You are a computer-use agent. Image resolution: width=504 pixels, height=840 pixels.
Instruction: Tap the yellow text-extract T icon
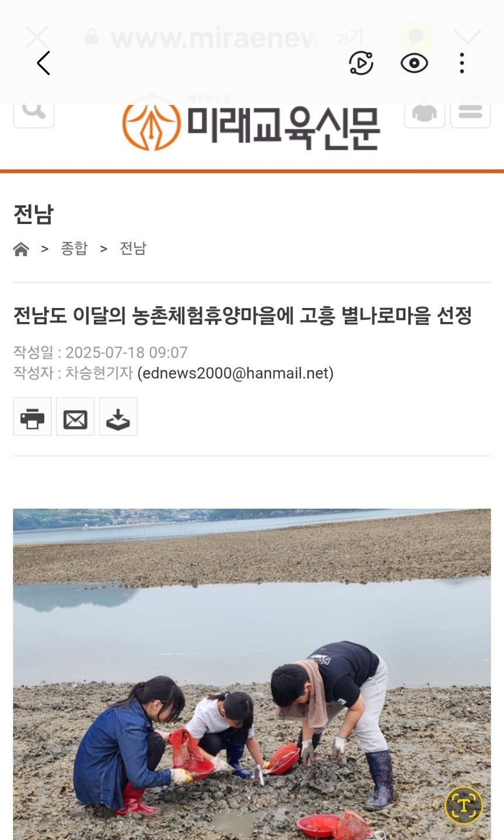[x=464, y=805]
